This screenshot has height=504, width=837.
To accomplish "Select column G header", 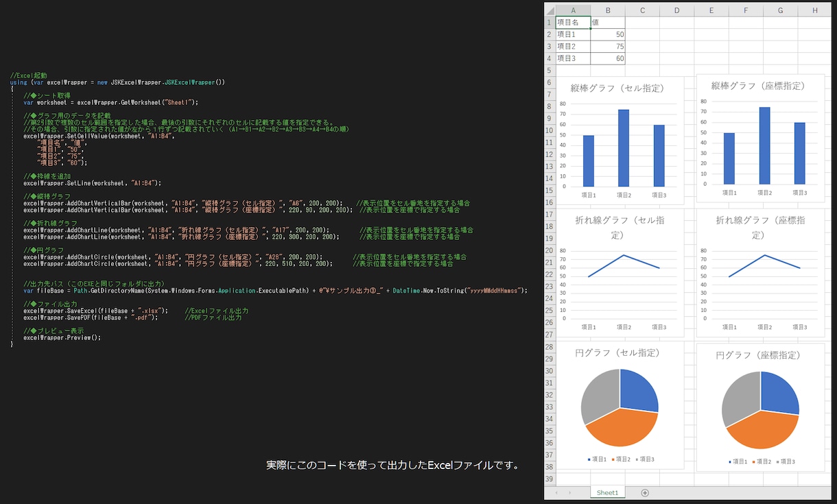I will pyautogui.click(x=780, y=10).
